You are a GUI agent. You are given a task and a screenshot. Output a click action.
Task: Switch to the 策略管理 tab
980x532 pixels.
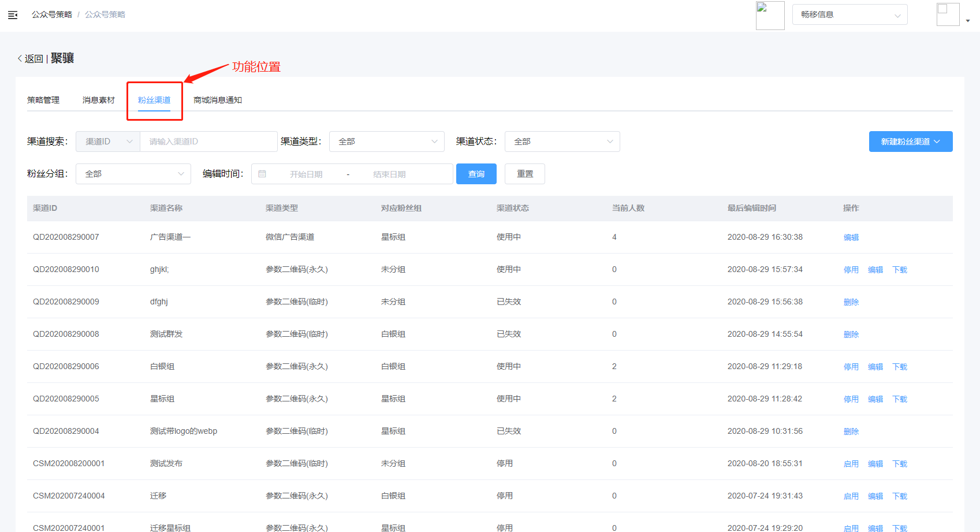43,100
